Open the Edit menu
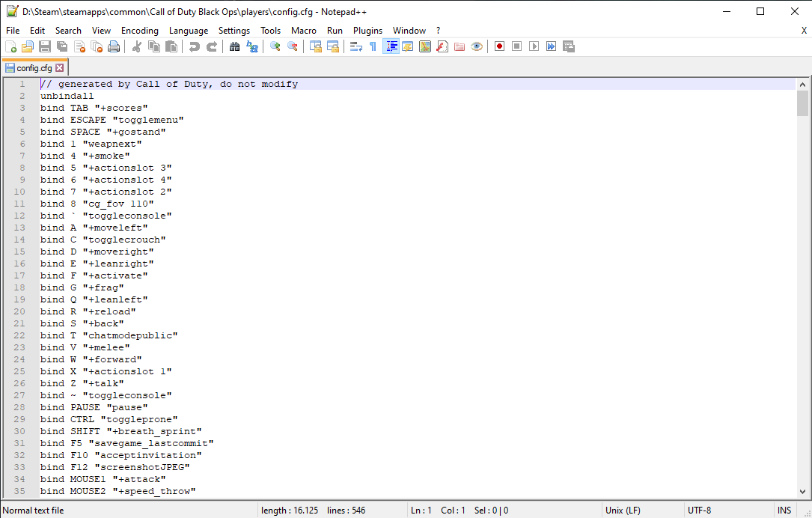 (37, 31)
